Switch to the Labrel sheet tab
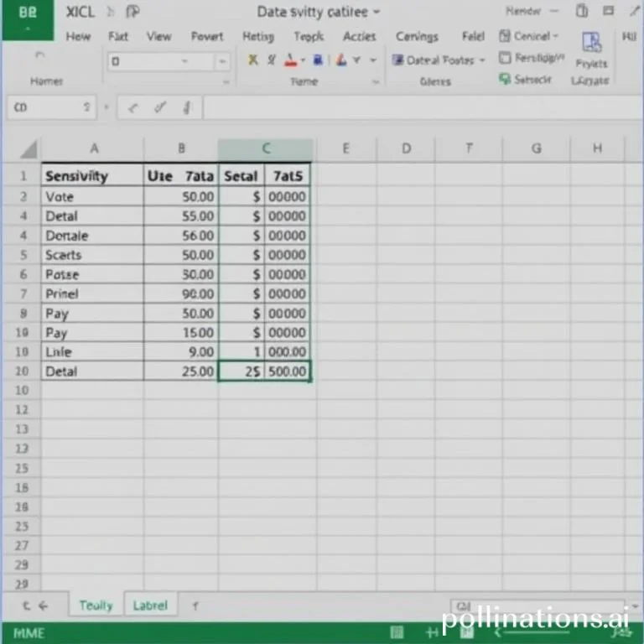Image resolution: width=644 pixels, height=644 pixels. [x=150, y=605]
